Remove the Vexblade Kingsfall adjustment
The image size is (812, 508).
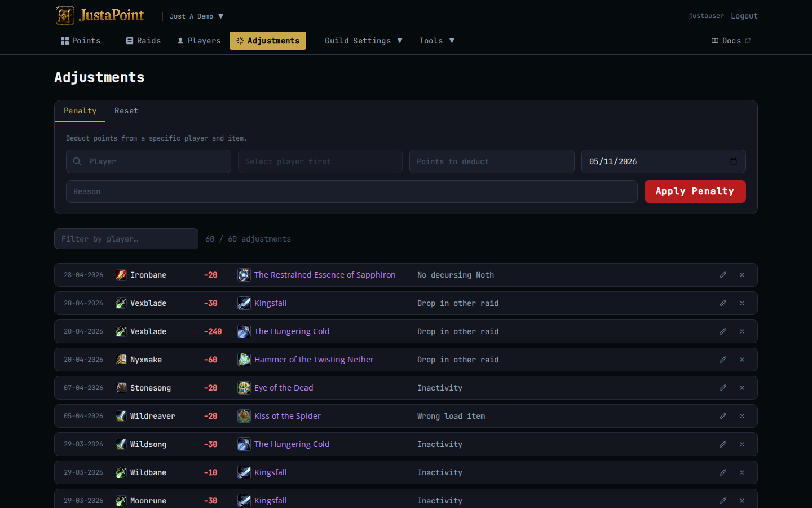742,303
